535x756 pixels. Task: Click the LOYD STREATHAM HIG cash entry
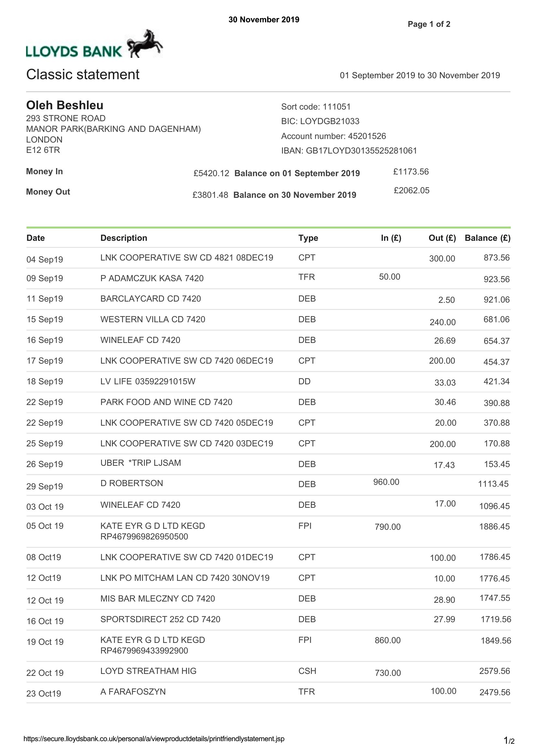[268, 672]
